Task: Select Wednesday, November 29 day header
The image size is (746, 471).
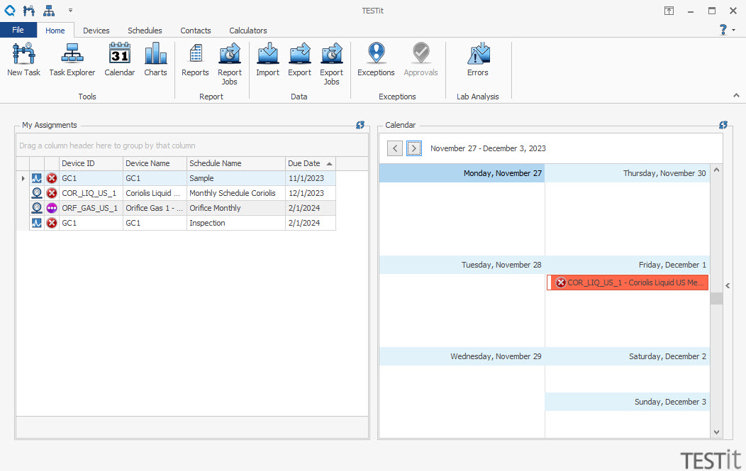Action: click(462, 356)
